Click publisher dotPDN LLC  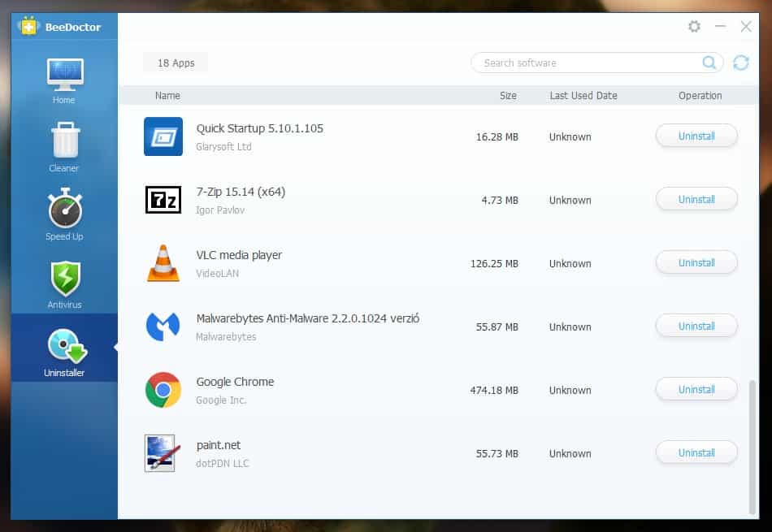[x=223, y=464]
